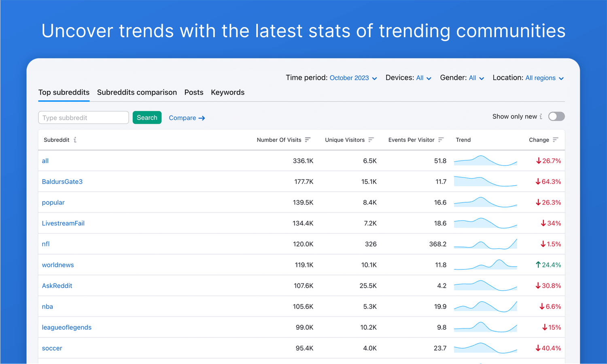Click the 1.5% change for nfl

pos(551,244)
